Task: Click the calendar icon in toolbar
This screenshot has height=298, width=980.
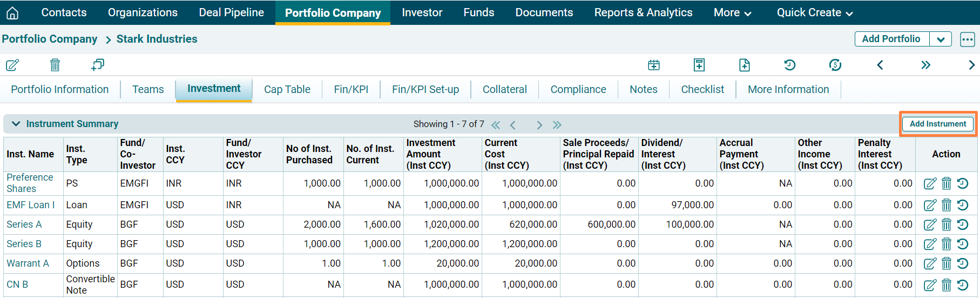Action: (x=653, y=65)
